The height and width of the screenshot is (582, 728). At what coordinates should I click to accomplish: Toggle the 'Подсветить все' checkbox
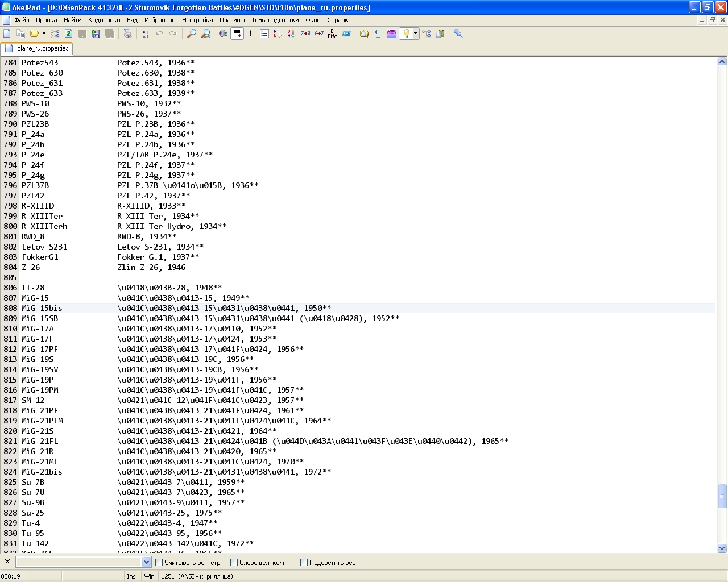point(304,563)
